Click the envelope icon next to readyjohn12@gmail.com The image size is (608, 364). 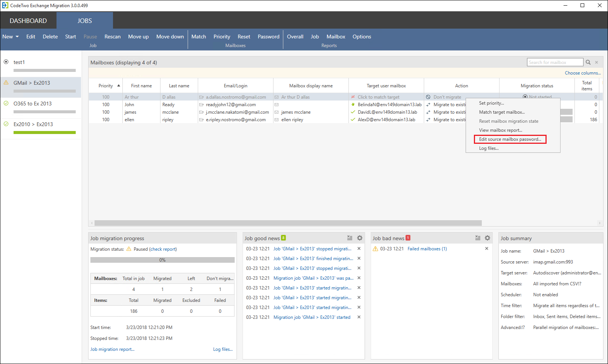(201, 104)
